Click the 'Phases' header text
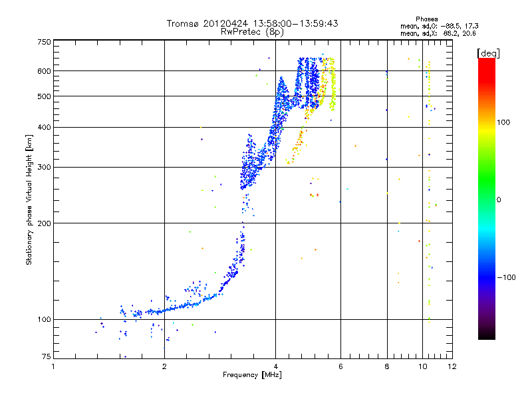Image resolution: width=532 pixels, height=399 pixels. pos(427,19)
